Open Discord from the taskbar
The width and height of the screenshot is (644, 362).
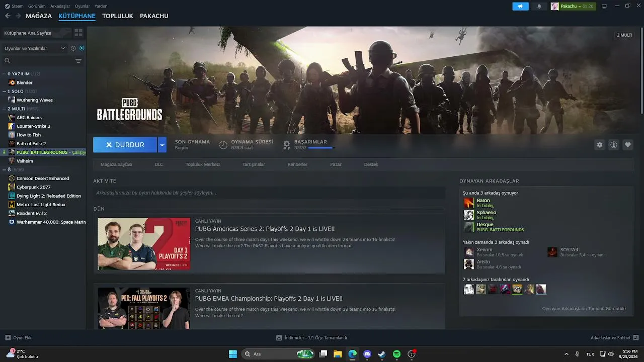[x=367, y=354]
